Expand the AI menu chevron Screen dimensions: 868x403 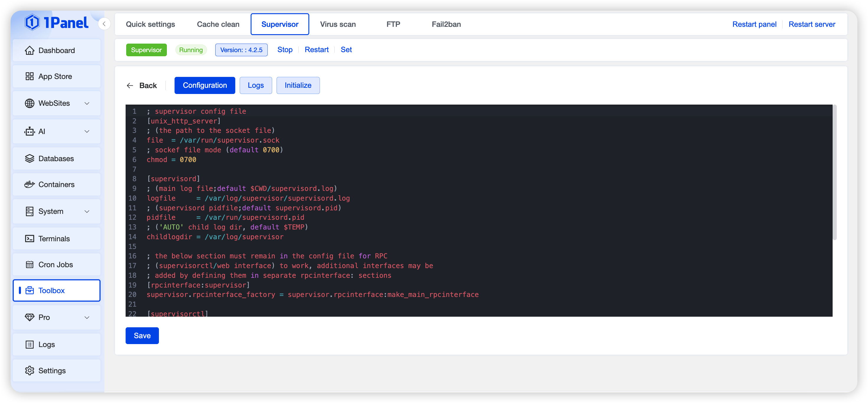[x=87, y=131]
